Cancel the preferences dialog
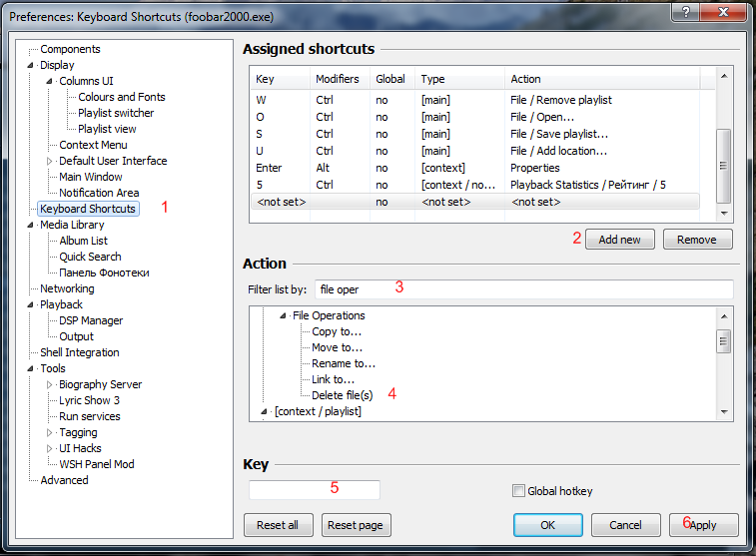756x556 pixels. [x=625, y=525]
